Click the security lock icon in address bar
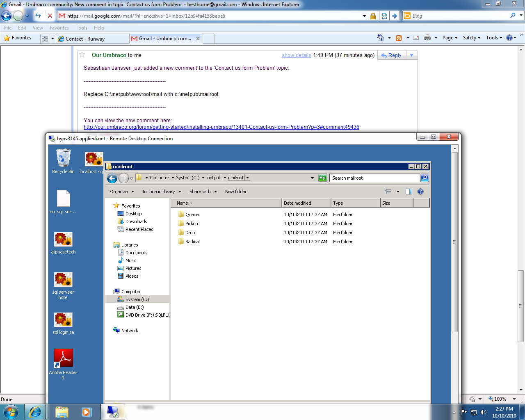The image size is (525, 420). (x=373, y=16)
